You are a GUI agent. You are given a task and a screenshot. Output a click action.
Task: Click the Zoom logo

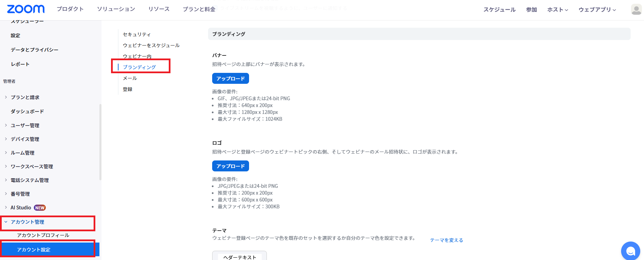(x=26, y=9)
